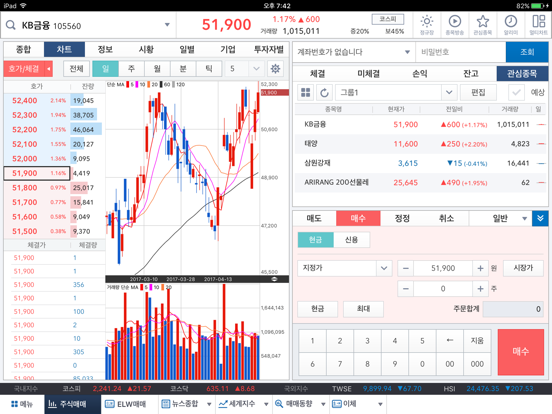
Task: Click the 편집 edit button
Action: (478, 93)
